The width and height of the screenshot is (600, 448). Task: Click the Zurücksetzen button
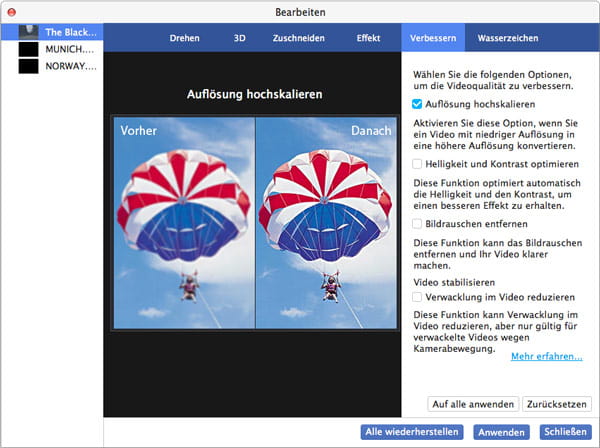click(x=557, y=404)
